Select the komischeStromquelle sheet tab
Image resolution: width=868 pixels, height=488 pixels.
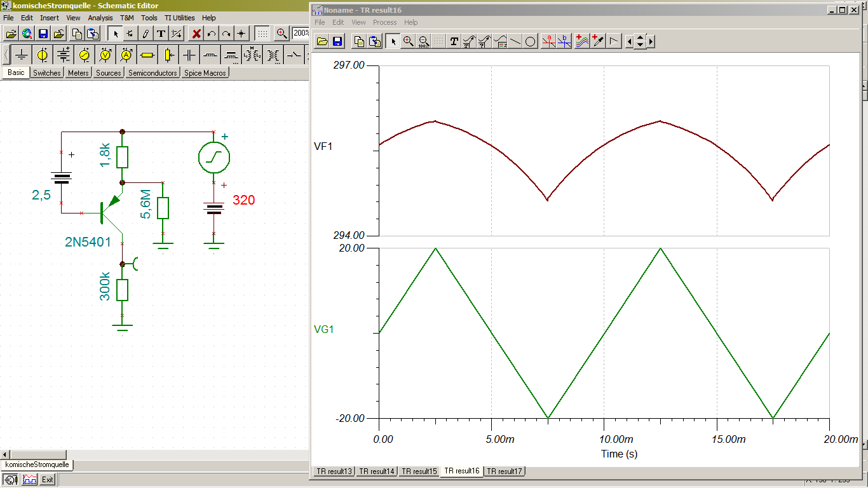tap(37, 464)
